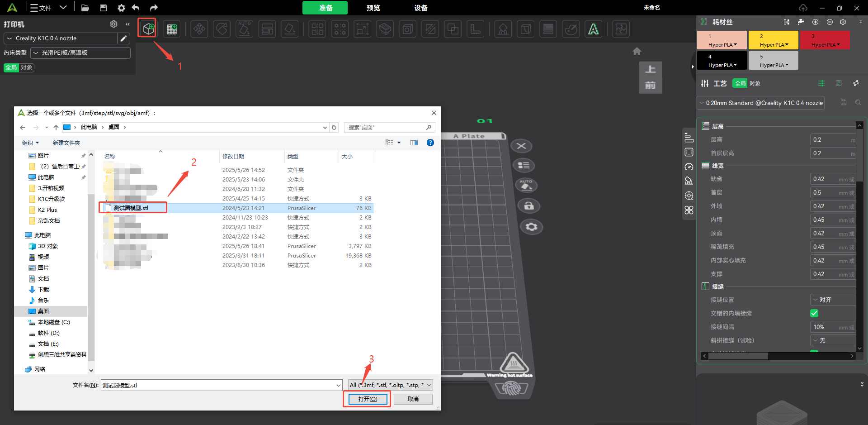This screenshot has width=868, height=425.
Task: Toggle the staggered inner seam checkbox
Action: click(x=814, y=313)
